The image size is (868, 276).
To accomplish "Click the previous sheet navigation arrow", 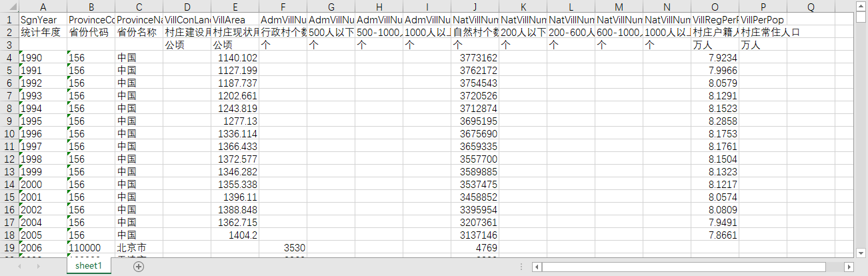I will (20, 266).
